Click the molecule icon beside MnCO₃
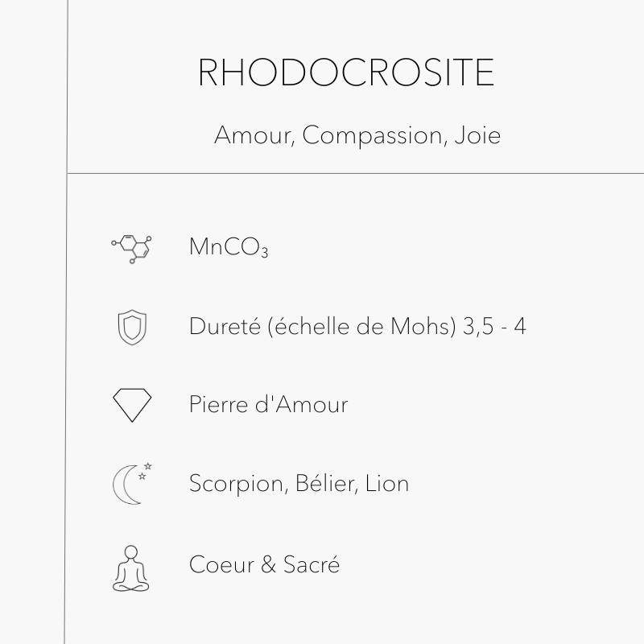 click(x=131, y=247)
